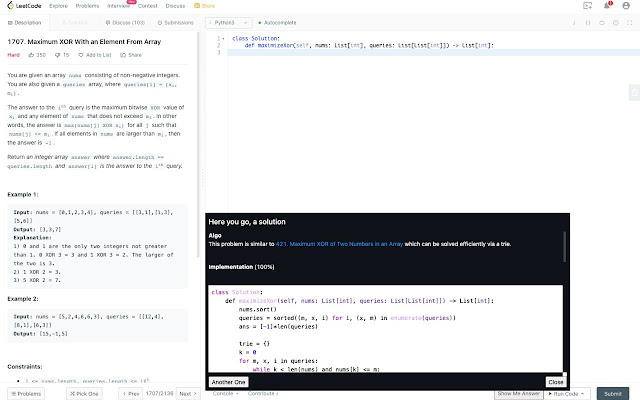The height and width of the screenshot is (400, 640).
Task: Submit the solution
Action: [x=613, y=394]
